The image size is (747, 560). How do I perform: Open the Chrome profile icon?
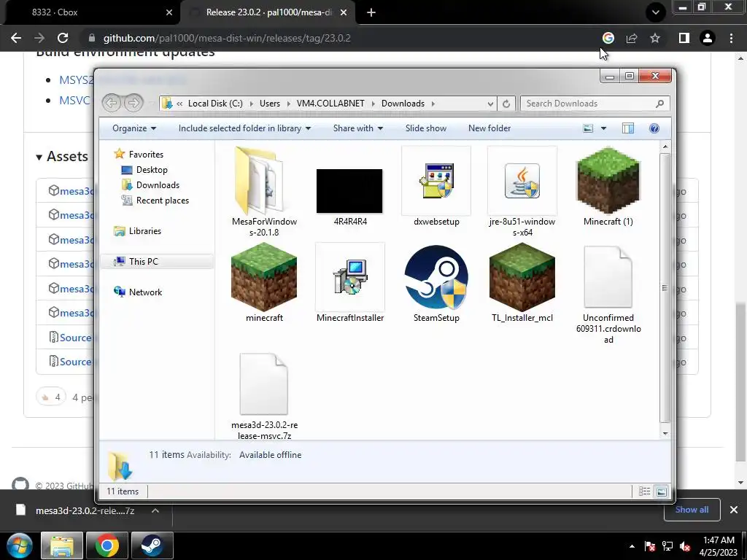(x=708, y=38)
